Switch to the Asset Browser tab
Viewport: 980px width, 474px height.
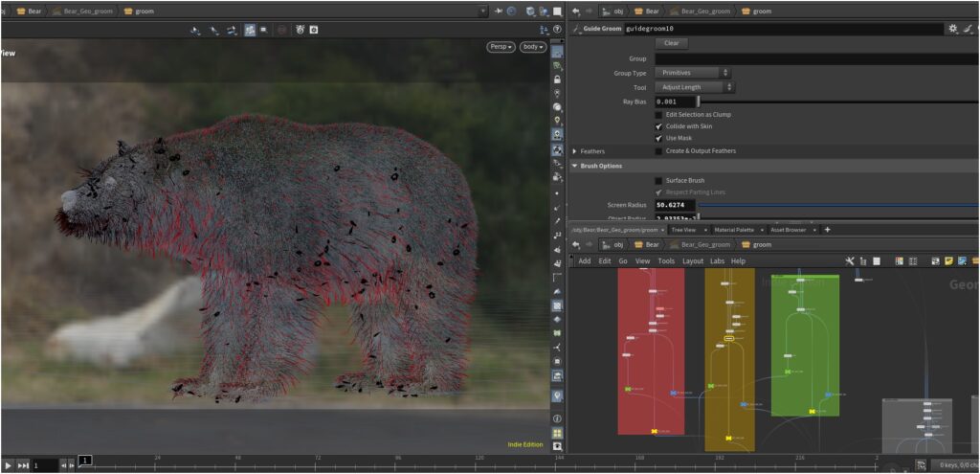[x=789, y=230]
